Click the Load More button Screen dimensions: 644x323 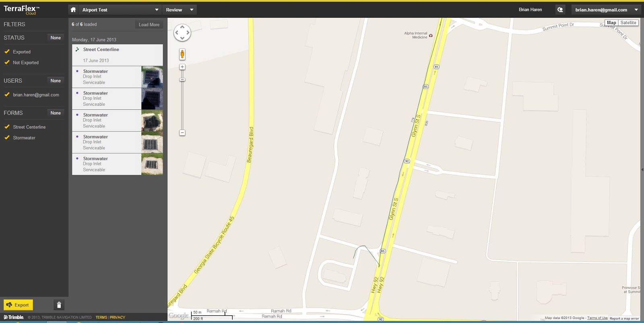tap(149, 25)
